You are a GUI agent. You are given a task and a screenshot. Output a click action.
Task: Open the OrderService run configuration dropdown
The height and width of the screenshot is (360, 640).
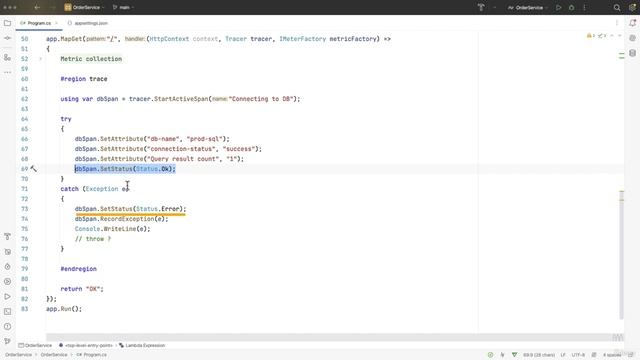[528, 7]
